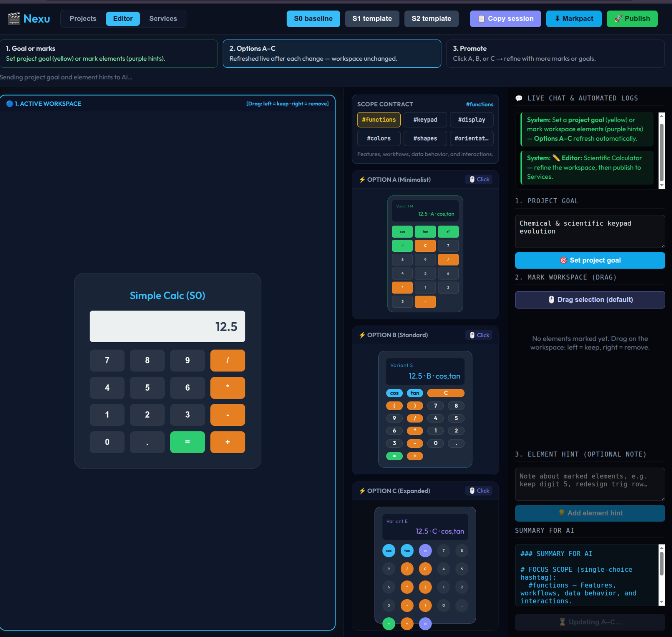This screenshot has width=672, height=637.
Task: Click the decimal point key in workspace
Action: click(x=147, y=442)
